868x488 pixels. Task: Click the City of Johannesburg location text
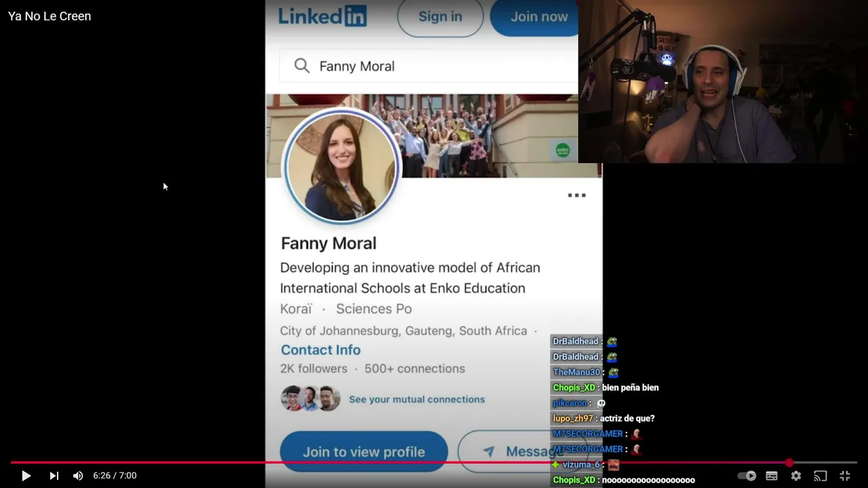coord(403,331)
